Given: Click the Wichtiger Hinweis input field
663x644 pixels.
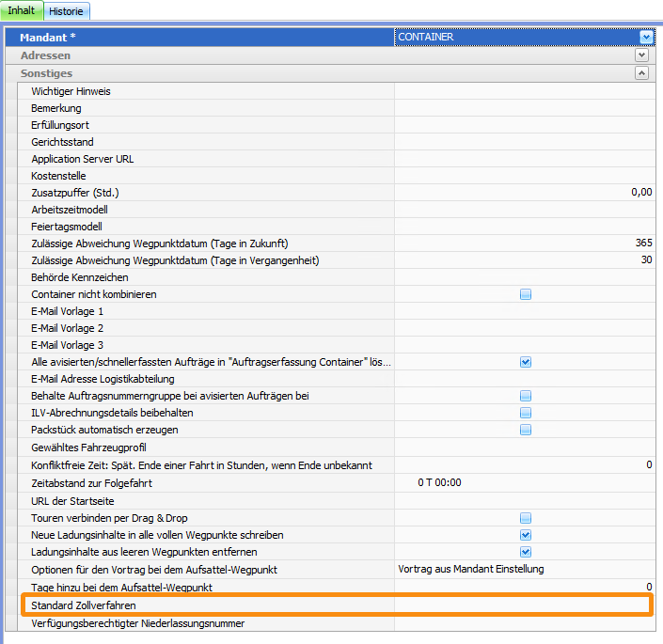Looking at the screenshot, I should (x=523, y=91).
